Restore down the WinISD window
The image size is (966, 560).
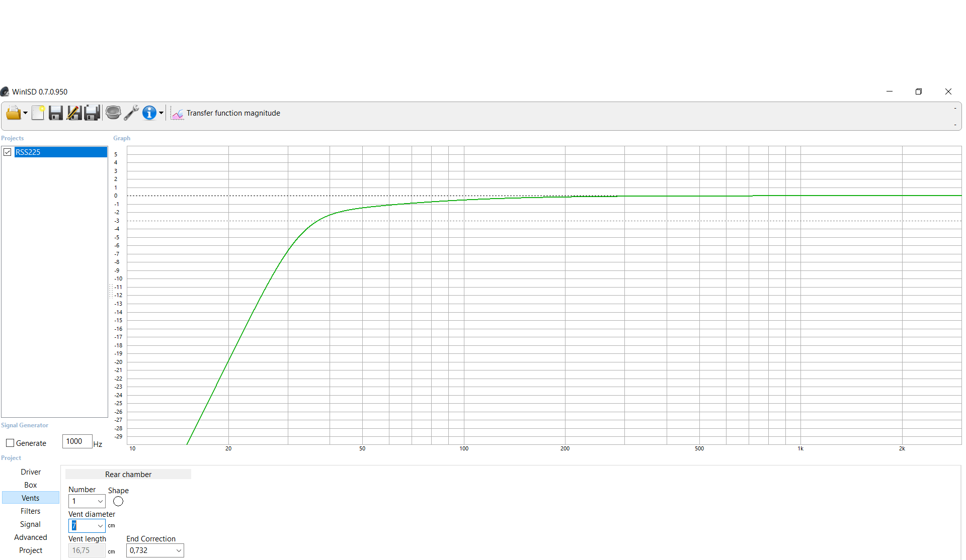point(919,91)
